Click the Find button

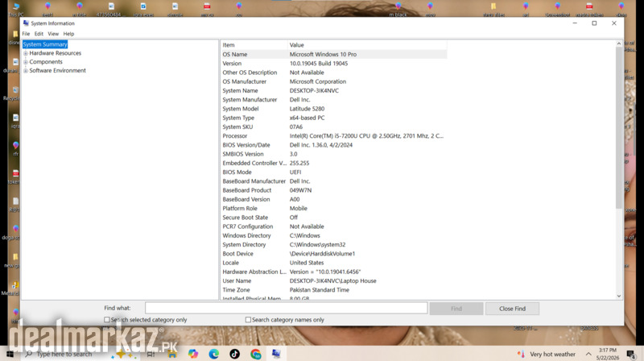pos(456,309)
